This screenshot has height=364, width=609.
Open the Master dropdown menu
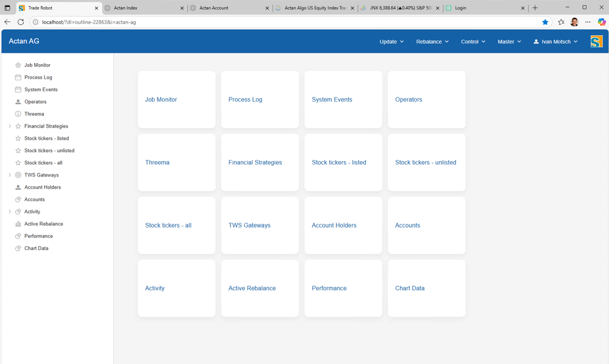pyautogui.click(x=509, y=42)
